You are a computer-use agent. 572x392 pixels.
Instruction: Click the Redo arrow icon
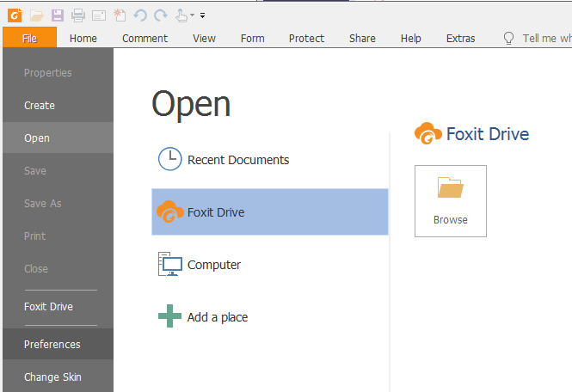pos(160,15)
